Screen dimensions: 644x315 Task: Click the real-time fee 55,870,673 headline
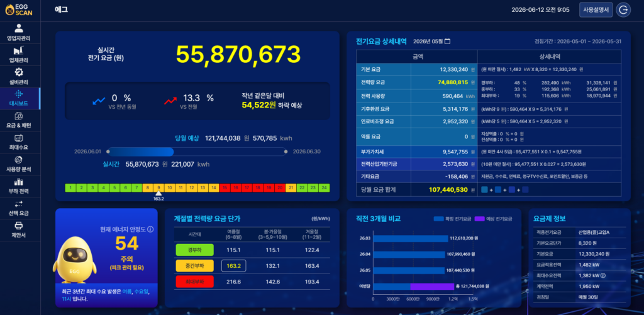pos(238,55)
